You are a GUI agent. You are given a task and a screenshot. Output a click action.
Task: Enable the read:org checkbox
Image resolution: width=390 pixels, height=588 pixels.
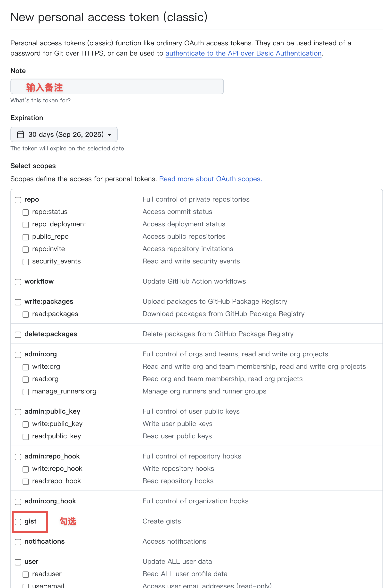[x=26, y=379]
